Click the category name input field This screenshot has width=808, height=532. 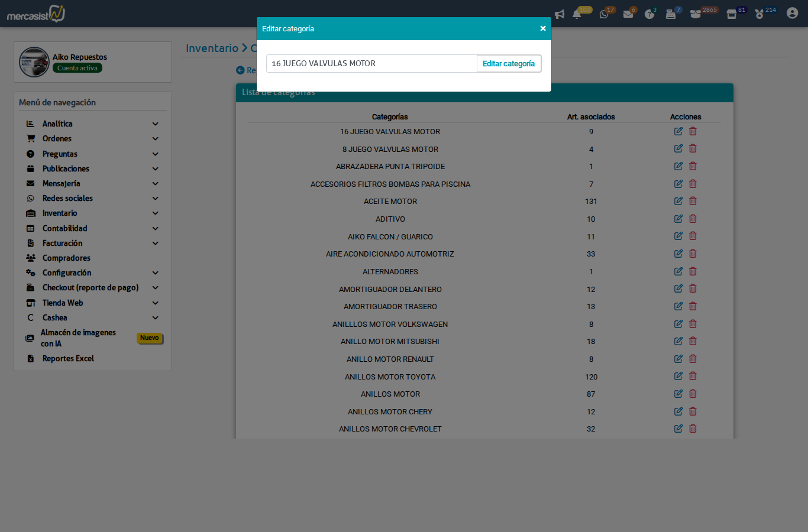click(371, 64)
